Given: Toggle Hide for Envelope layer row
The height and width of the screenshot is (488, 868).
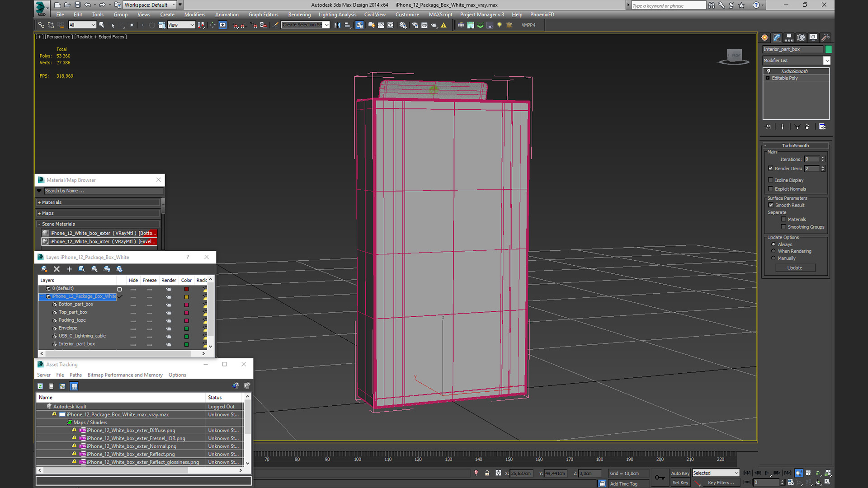Looking at the screenshot, I should 133,328.
